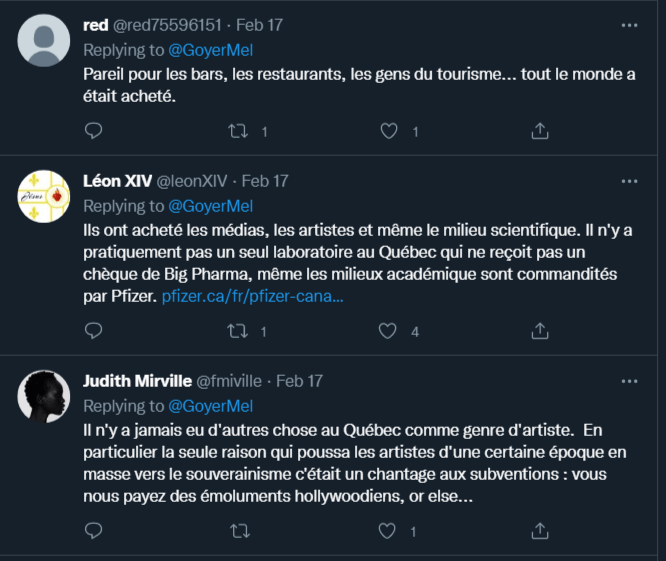Screen dimensions: 666x561
Task: Like Judith Mirville's tweet
Action: [390, 530]
